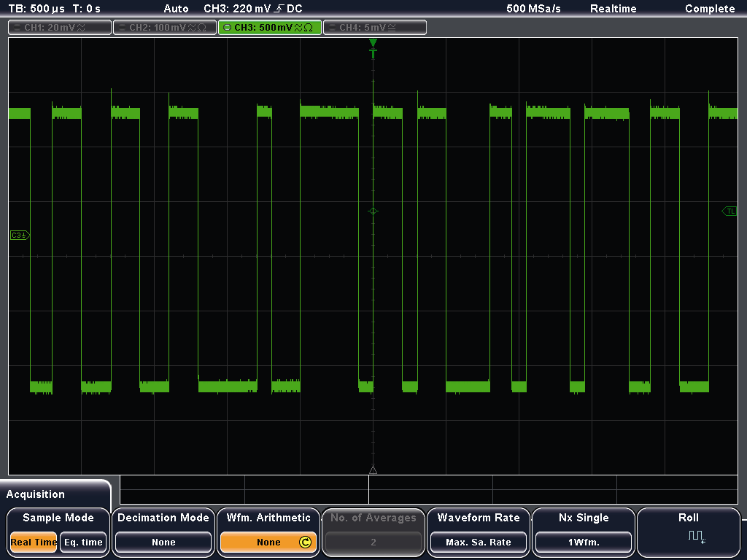Click the center crosshair marker on grid
The image size is (747, 560).
click(373, 211)
